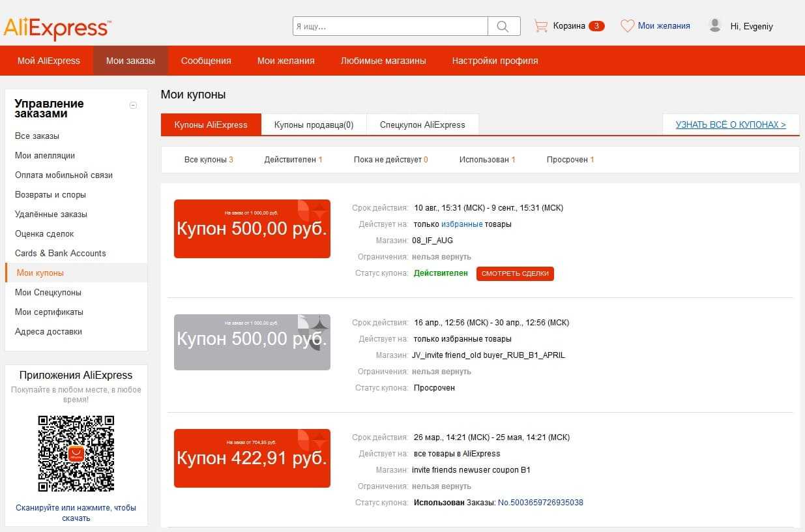Focus the Я ищу search field
Screen dimensions: 805x532
point(390,26)
